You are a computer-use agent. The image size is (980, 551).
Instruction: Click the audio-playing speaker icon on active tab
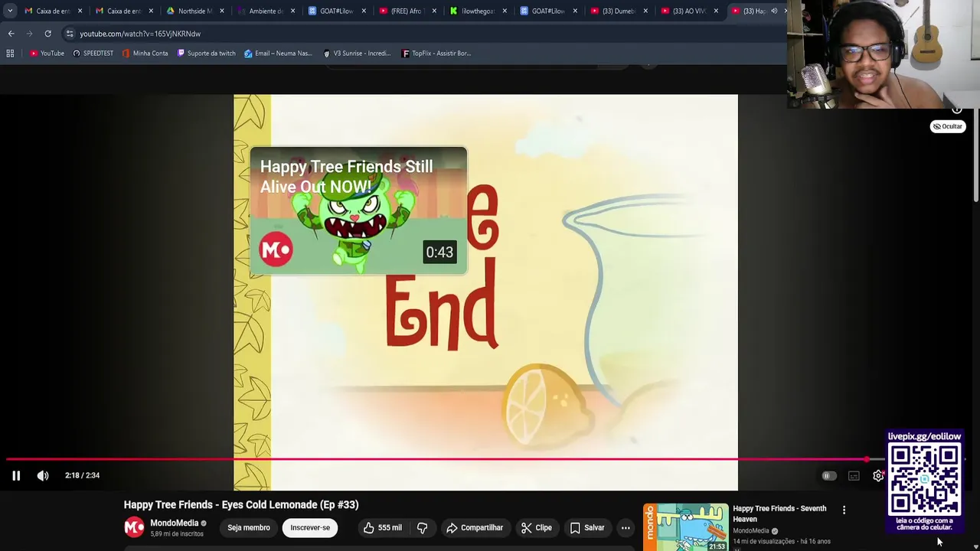(774, 11)
